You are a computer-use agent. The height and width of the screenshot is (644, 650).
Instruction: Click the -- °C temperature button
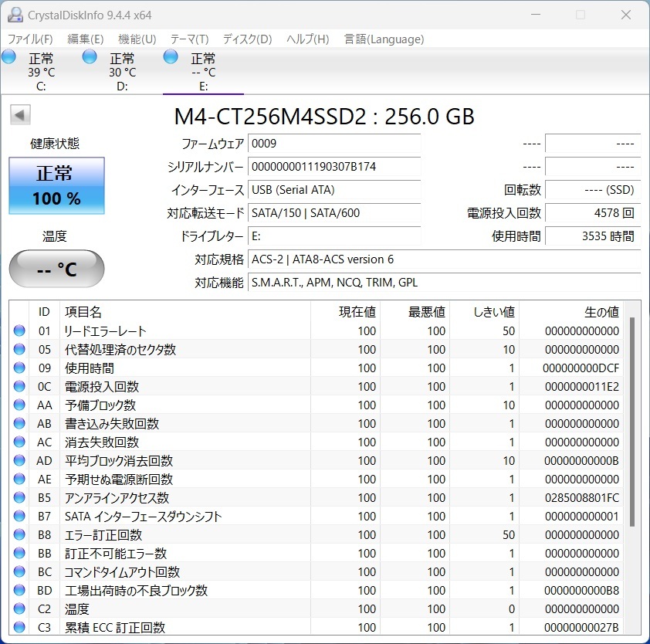[x=57, y=269]
